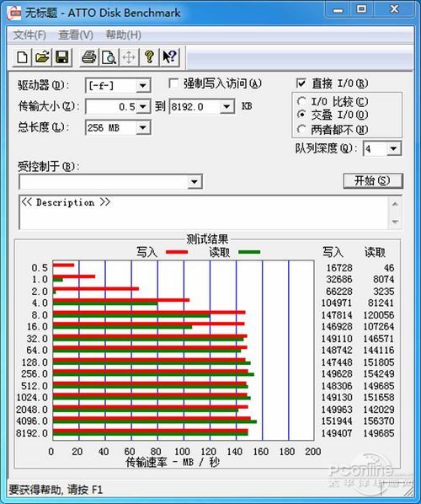The image size is (421, 504).
Task: Open the 文件(F) menu
Action: (29, 35)
